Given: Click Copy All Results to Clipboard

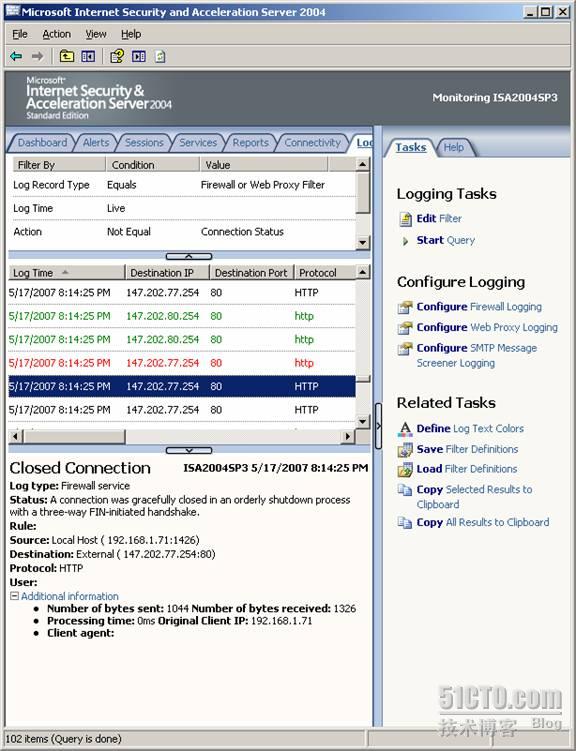Looking at the screenshot, I should [483, 523].
